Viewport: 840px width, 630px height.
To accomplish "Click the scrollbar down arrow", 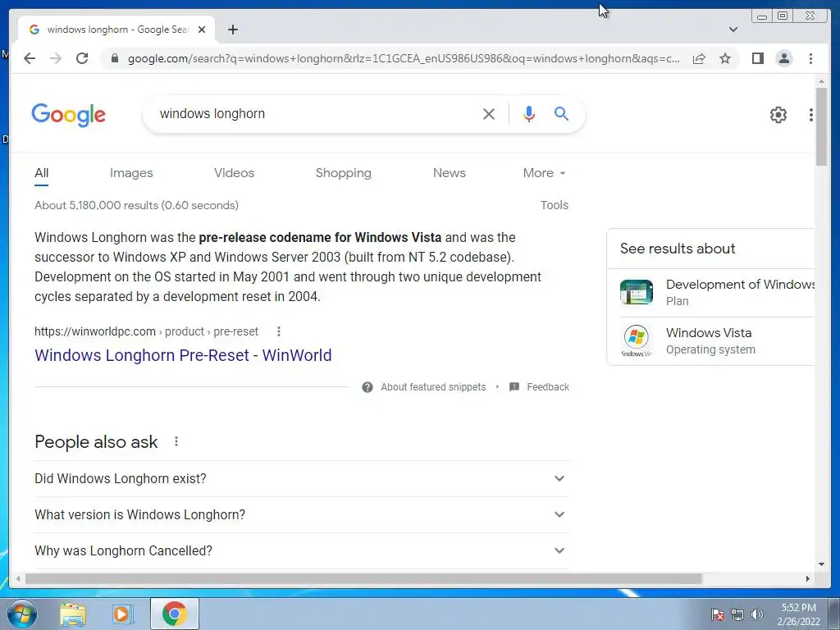I will click(822, 564).
